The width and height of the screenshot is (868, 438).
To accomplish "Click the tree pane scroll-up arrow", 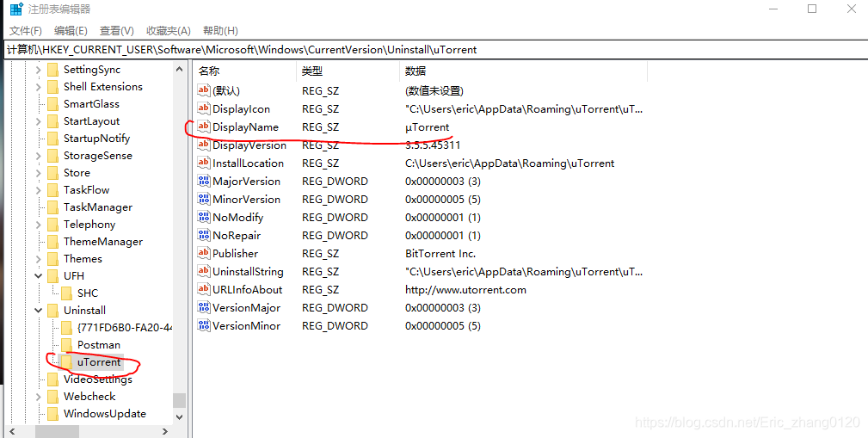I will click(179, 69).
